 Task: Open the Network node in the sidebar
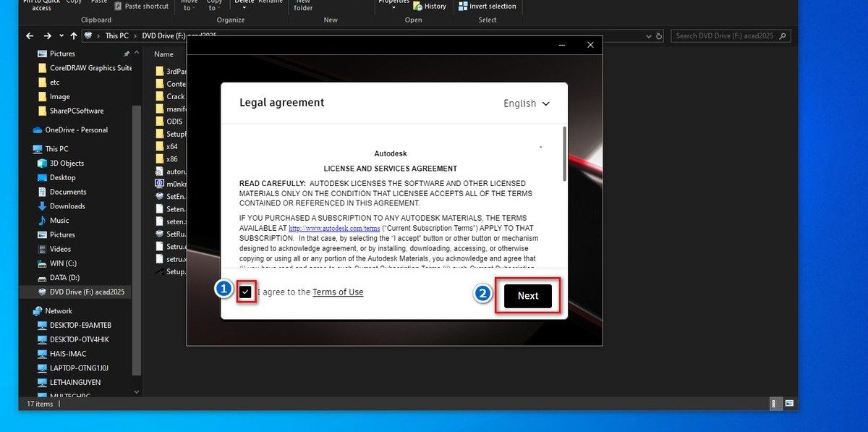(59, 311)
